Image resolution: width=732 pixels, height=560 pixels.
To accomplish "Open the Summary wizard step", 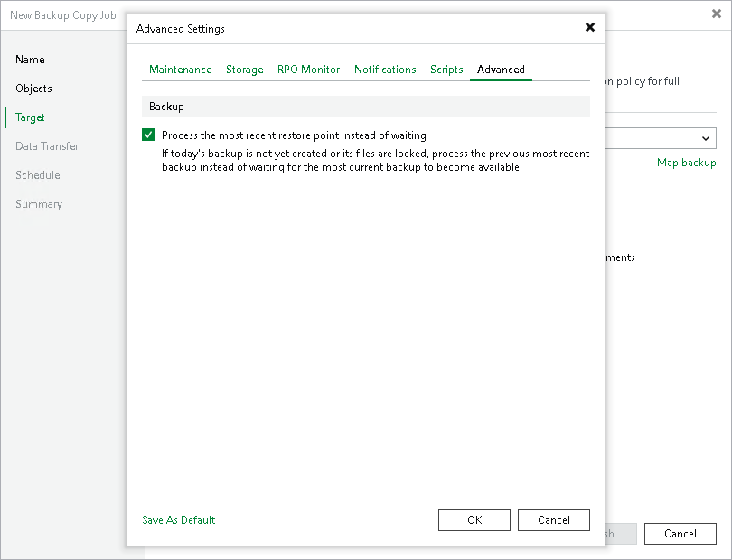I will tap(39, 204).
